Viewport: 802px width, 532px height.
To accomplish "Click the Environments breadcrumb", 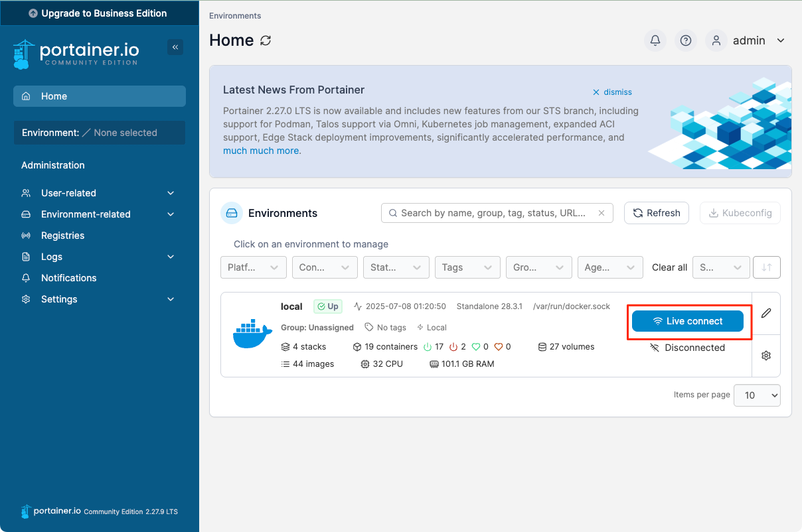I will (235, 15).
